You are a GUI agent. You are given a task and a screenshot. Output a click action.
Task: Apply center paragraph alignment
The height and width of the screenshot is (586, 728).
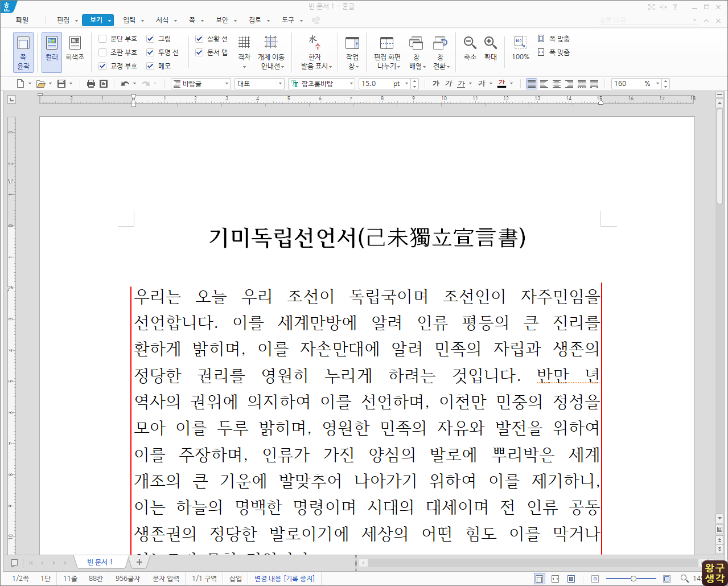tap(557, 84)
